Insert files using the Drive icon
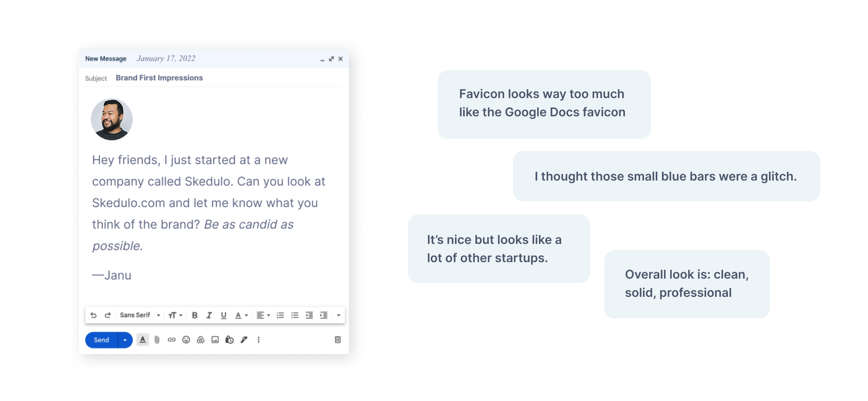This screenshot has height=401, width=868. coord(201,340)
